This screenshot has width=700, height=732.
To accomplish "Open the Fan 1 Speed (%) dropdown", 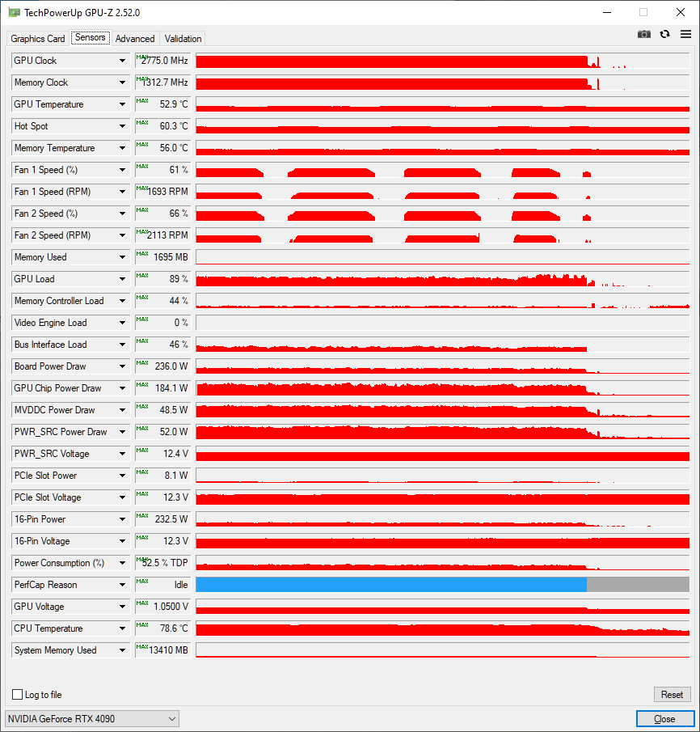I will [122, 170].
